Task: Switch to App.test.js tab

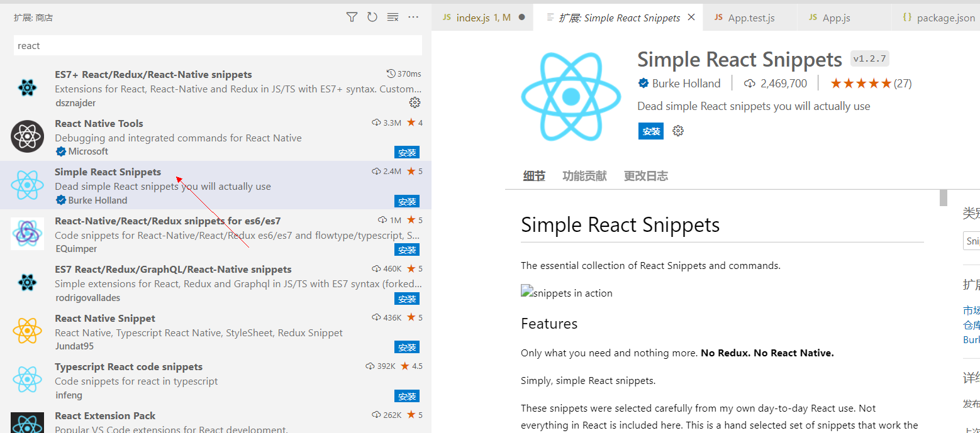Action: click(x=750, y=18)
